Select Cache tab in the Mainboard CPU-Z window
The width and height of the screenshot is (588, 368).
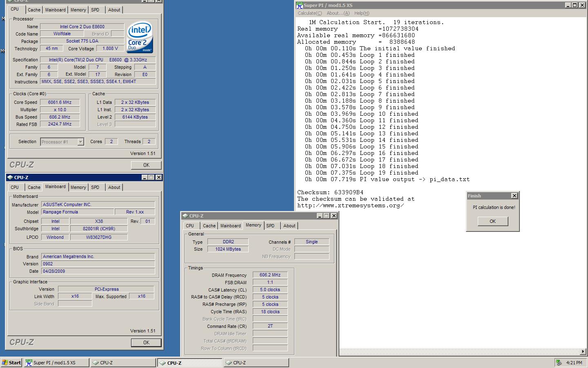(x=34, y=187)
